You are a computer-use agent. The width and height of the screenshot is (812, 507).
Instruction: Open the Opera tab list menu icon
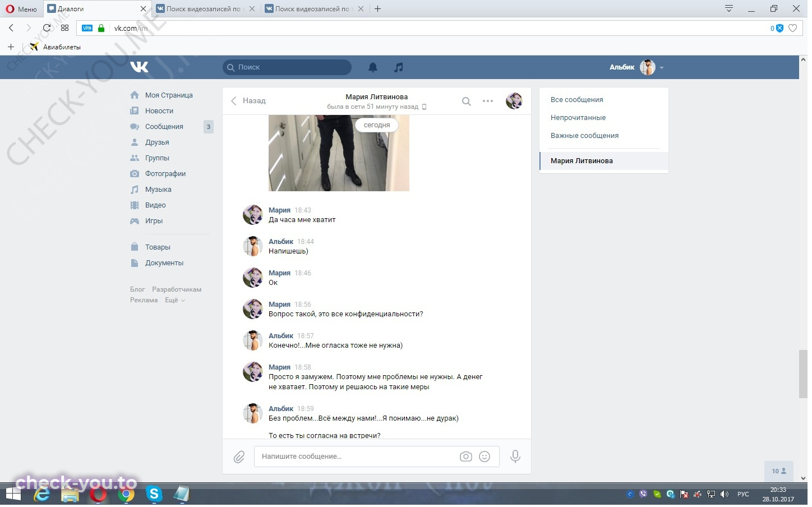pyautogui.click(x=729, y=8)
